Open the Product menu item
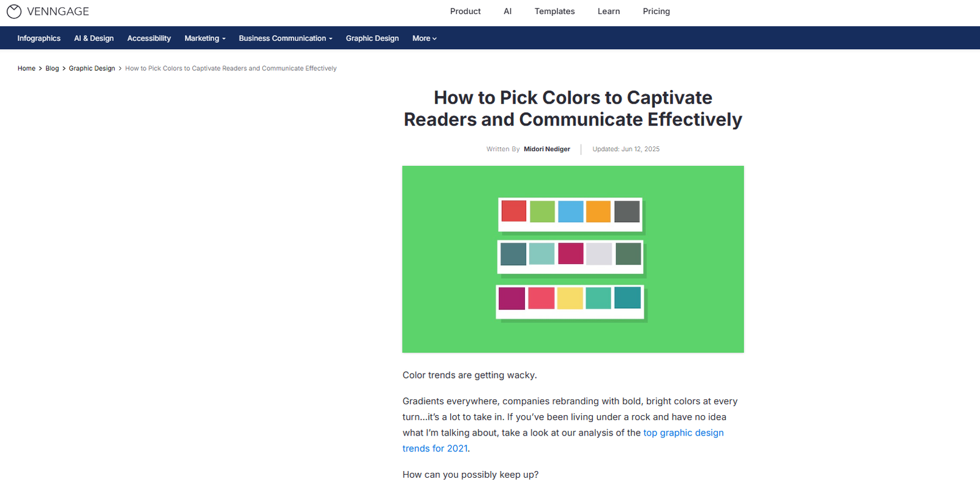 [x=466, y=11]
